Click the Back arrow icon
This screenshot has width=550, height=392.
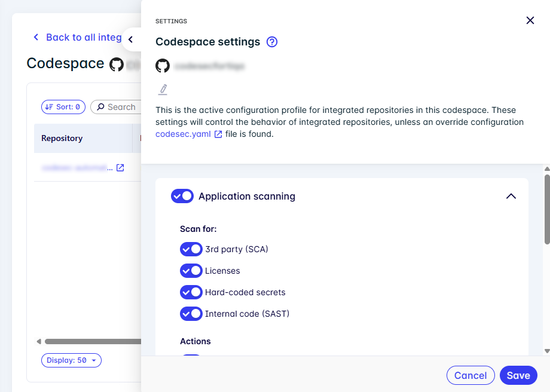click(36, 37)
